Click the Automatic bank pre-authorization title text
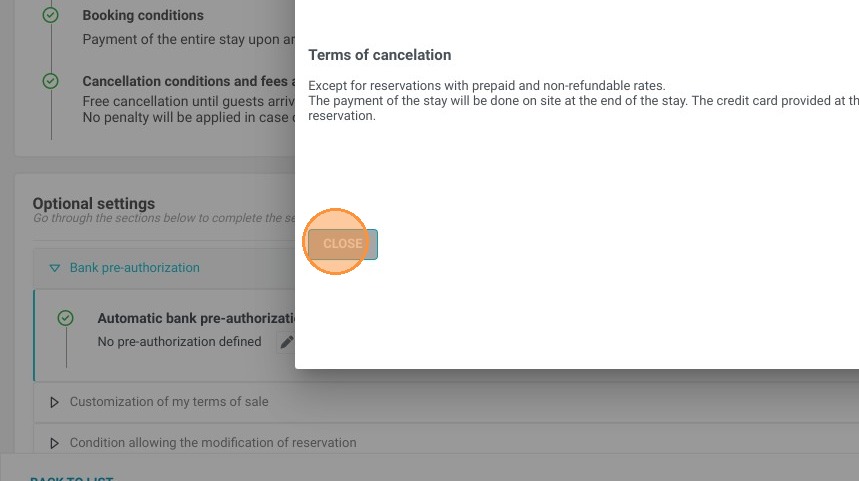859x481 pixels. tap(196, 318)
